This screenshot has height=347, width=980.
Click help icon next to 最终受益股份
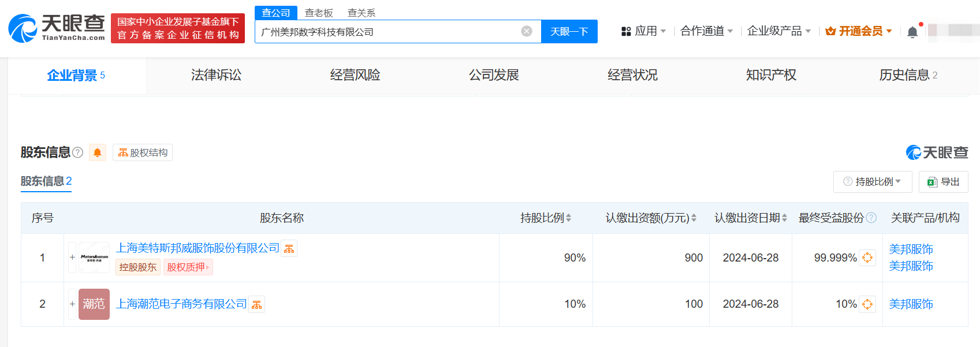[x=871, y=218]
